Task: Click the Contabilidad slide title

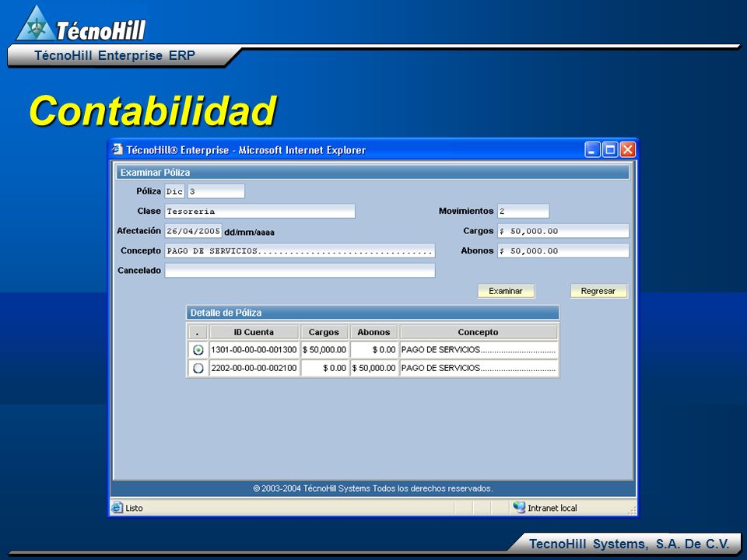Action: [x=153, y=110]
